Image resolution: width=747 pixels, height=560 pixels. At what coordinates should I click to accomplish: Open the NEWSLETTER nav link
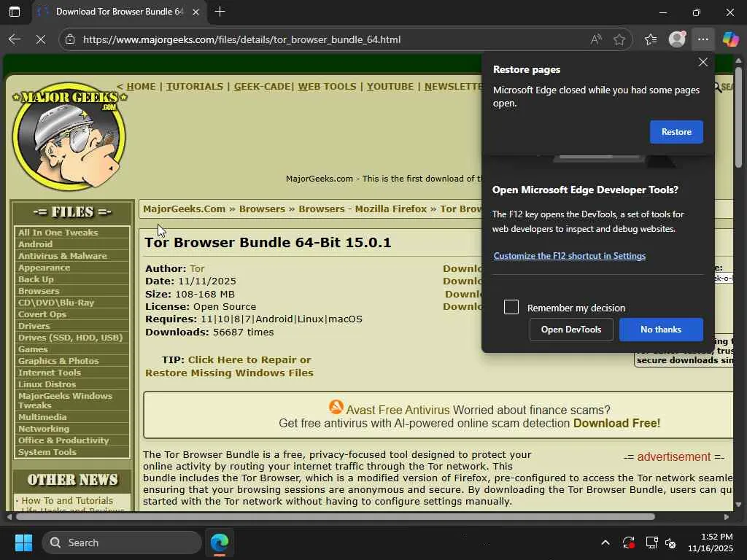tap(453, 87)
